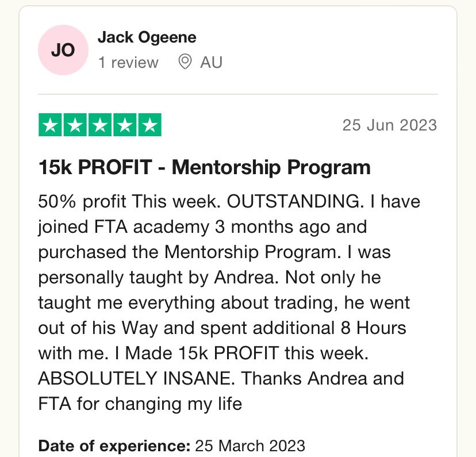The height and width of the screenshot is (457, 476).
Task: Click the location pin icon
Action: point(185,62)
